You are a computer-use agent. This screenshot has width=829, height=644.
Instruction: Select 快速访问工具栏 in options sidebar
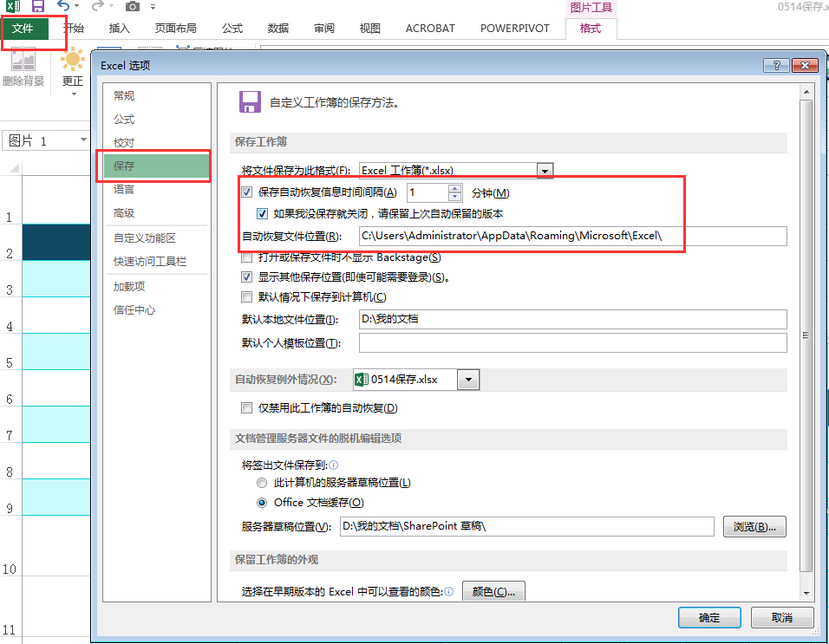pyautogui.click(x=156, y=262)
